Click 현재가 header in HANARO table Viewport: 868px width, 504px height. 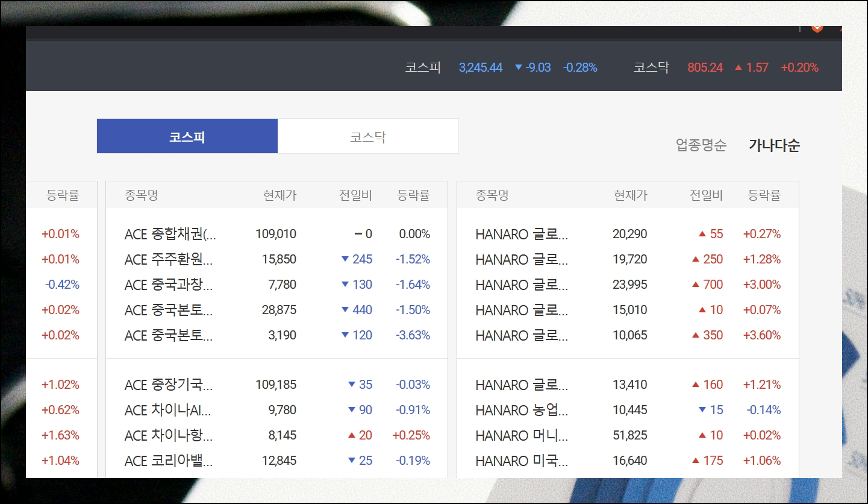point(631,195)
